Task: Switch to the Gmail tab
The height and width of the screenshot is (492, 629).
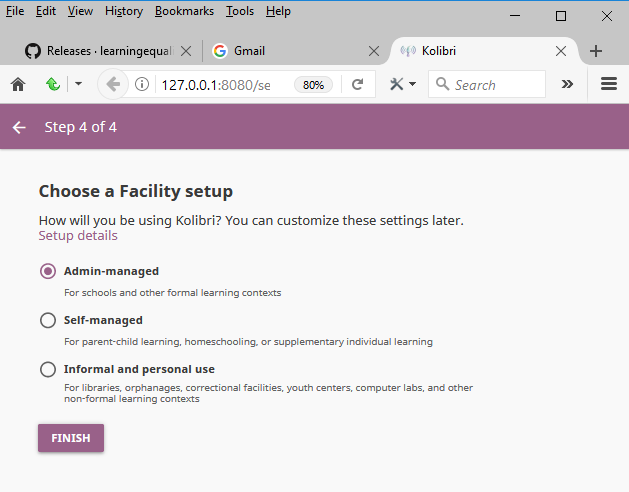Action: [294, 51]
